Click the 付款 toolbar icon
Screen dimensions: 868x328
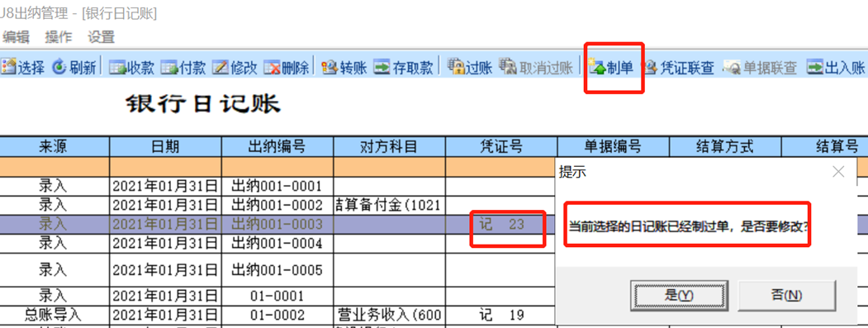pyautogui.click(x=168, y=68)
